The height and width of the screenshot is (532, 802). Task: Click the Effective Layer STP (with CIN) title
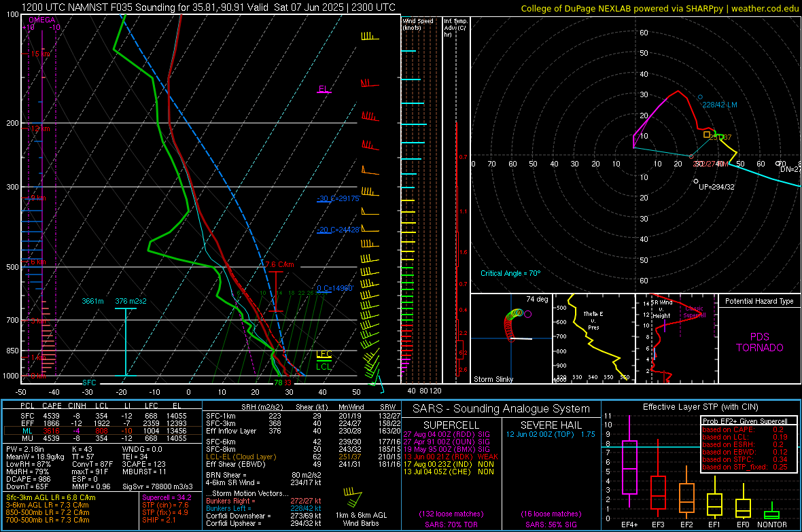pos(700,407)
